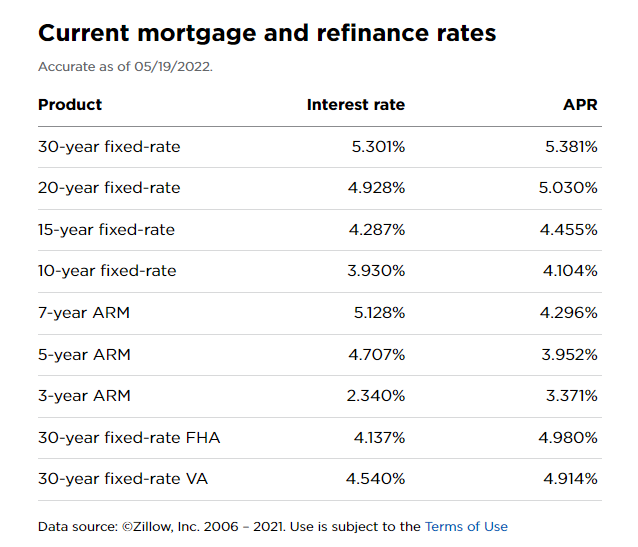Select the 2.340% interest rate cell

point(375,396)
